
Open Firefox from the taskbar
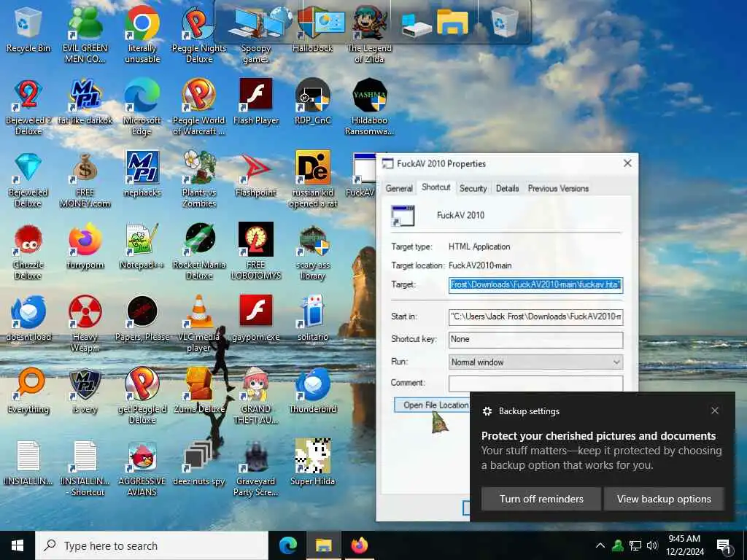[359, 545]
